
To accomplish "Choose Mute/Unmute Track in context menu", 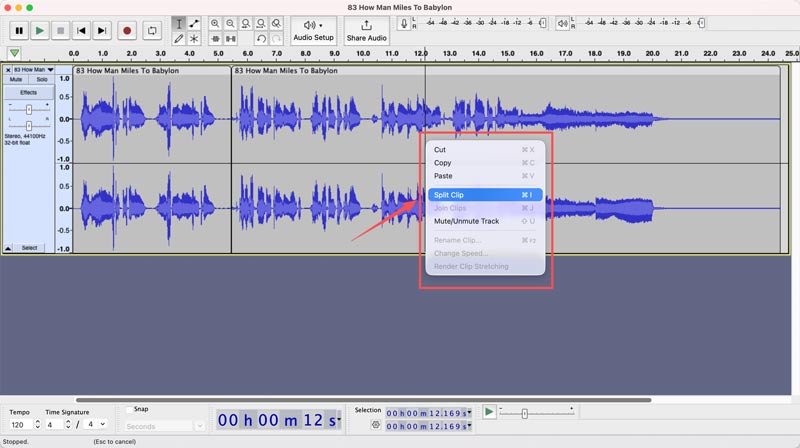I will point(484,221).
